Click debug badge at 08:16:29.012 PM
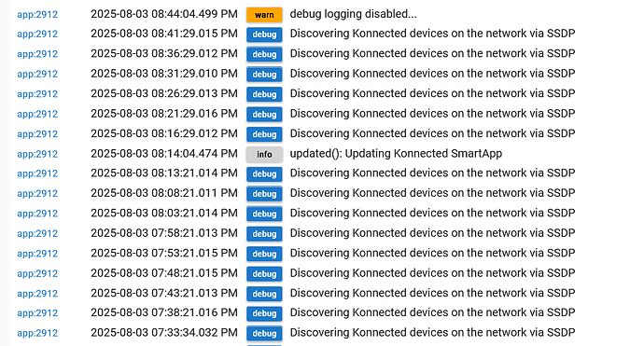644x346 pixels. coord(264,134)
